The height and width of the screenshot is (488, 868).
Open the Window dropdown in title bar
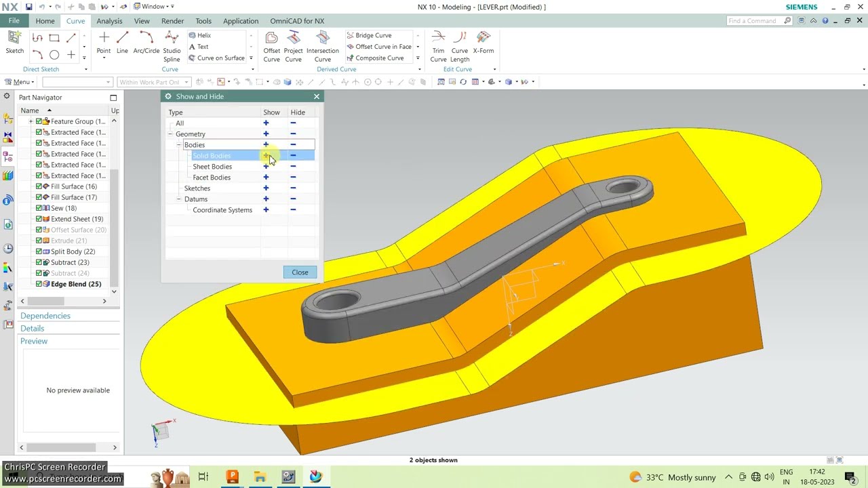[154, 7]
